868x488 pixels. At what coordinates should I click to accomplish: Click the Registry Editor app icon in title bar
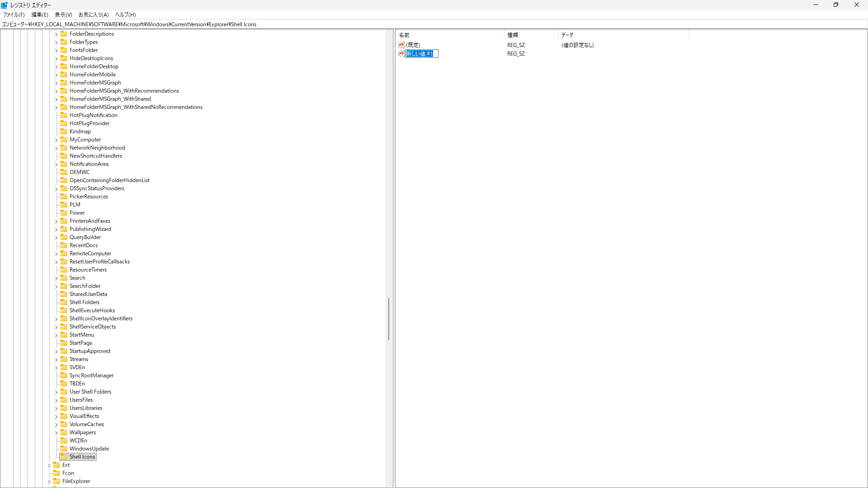tap(5, 5)
